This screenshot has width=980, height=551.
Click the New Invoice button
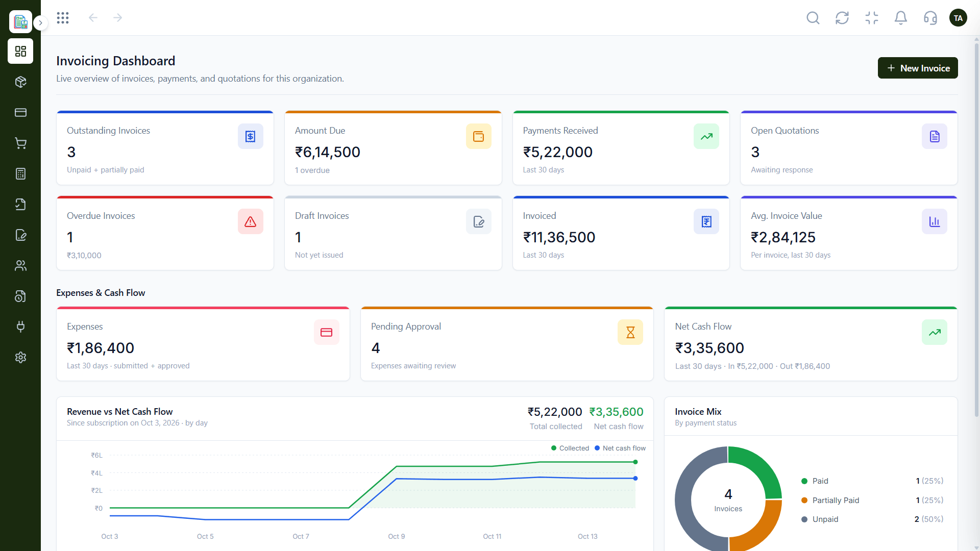click(918, 68)
